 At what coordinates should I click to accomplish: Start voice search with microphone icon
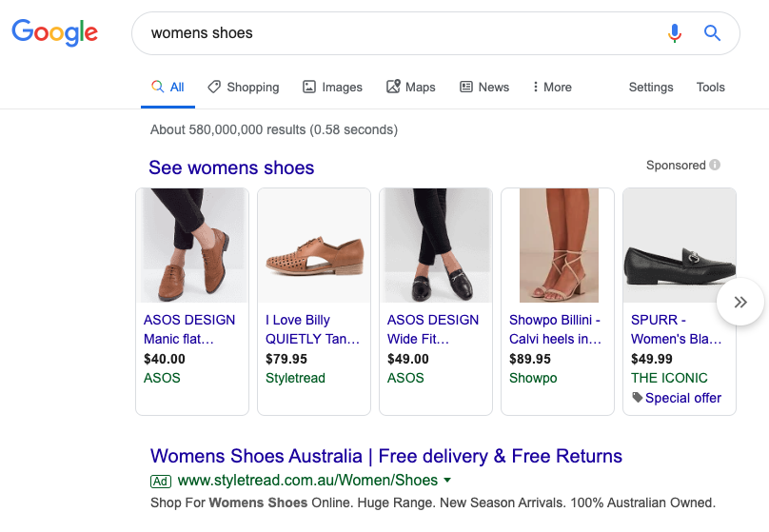click(x=675, y=33)
